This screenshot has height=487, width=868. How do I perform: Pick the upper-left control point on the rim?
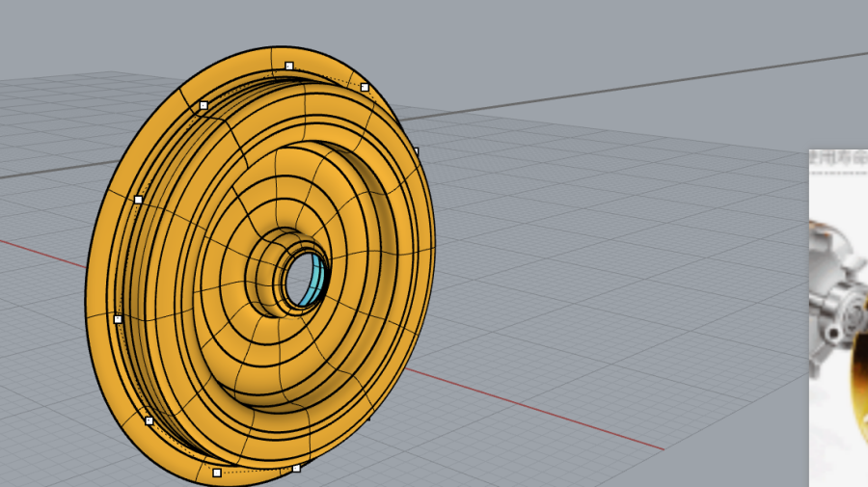tap(203, 104)
